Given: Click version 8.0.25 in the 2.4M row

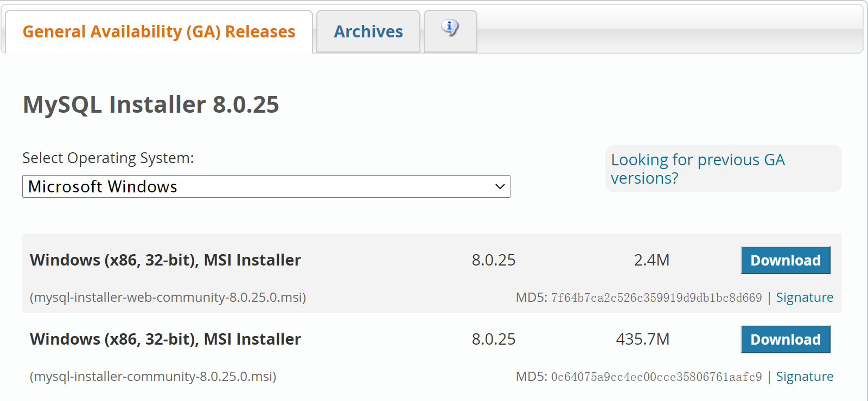Looking at the screenshot, I should pyautogui.click(x=494, y=260).
